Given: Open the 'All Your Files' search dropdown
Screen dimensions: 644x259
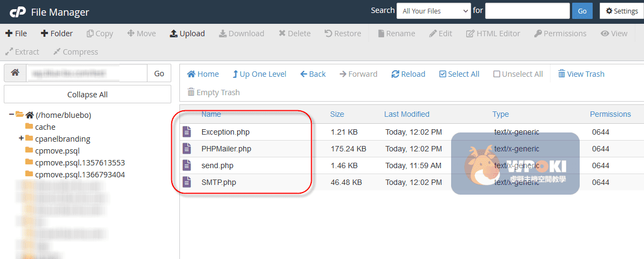Looking at the screenshot, I should [434, 11].
